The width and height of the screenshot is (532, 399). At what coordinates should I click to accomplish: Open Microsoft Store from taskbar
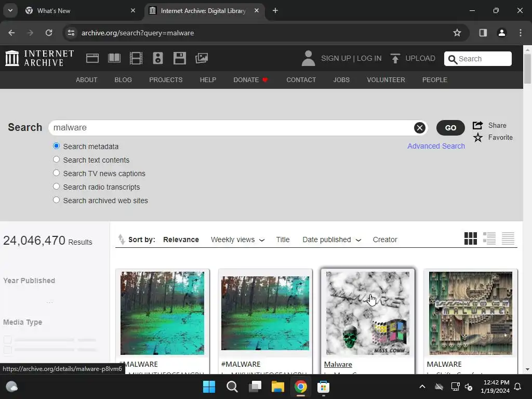point(323,387)
